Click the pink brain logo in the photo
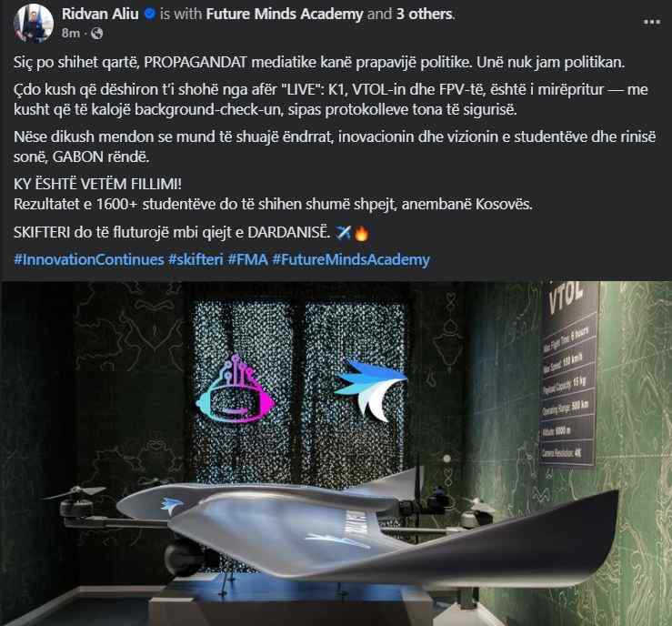672x626 pixels. [x=236, y=388]
